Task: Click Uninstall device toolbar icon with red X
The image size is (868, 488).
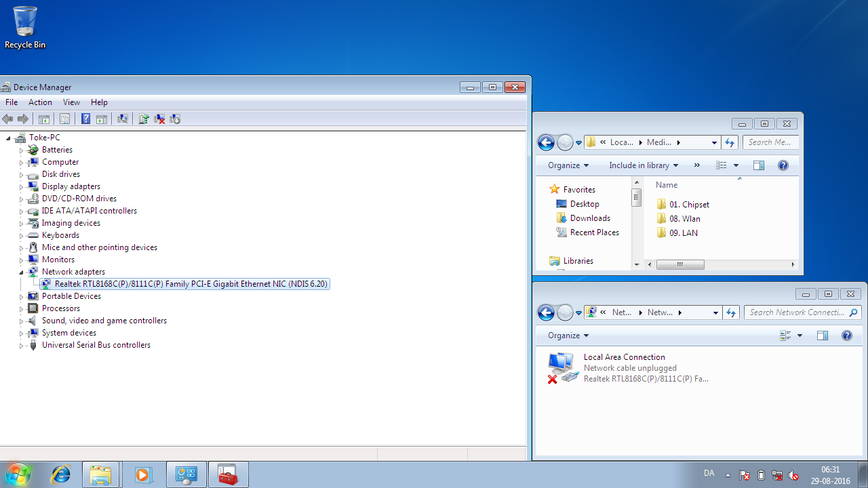Action: click(159, 119)
